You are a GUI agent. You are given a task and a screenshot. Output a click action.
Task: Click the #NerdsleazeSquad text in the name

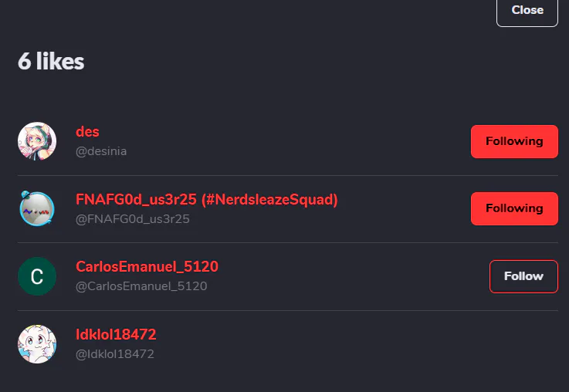tap(269, 199)
